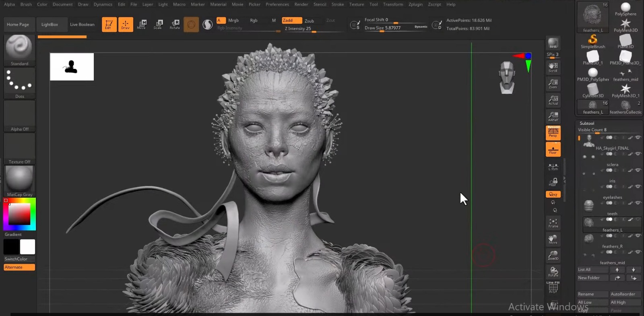
Task: Activate the Move transform tool in top toolbar
Action: click(141, 24)
